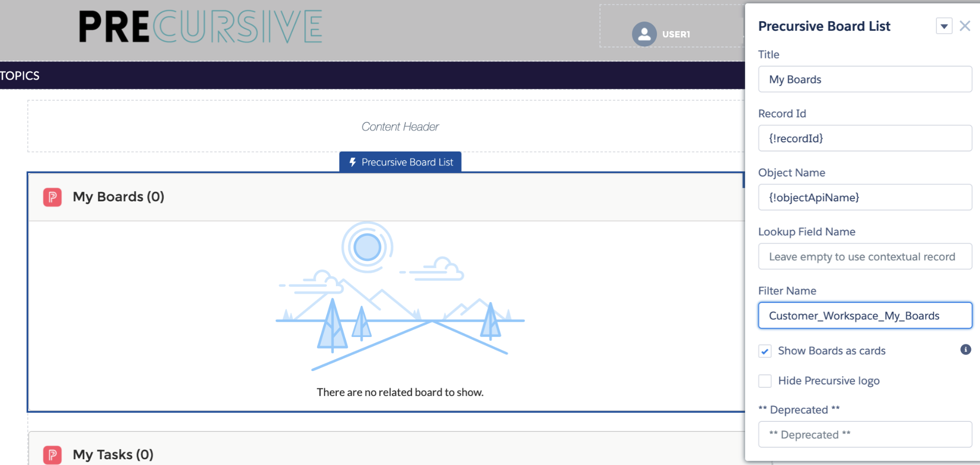Click the Precursive logo in header
The width and height of the screenshot is (980, 465).
[x=201, y=27]
